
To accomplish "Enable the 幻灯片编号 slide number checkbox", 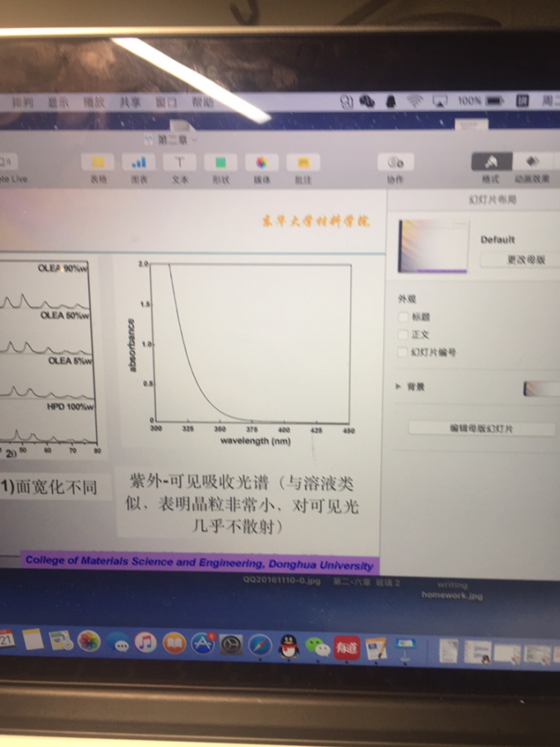I will tap(403, 352).
